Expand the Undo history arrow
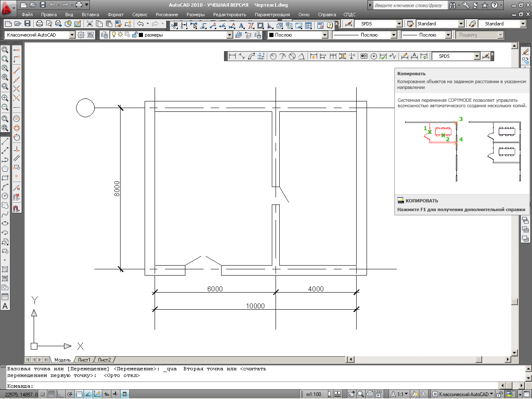This screenshot has height=399, width=532. (148, 24)
